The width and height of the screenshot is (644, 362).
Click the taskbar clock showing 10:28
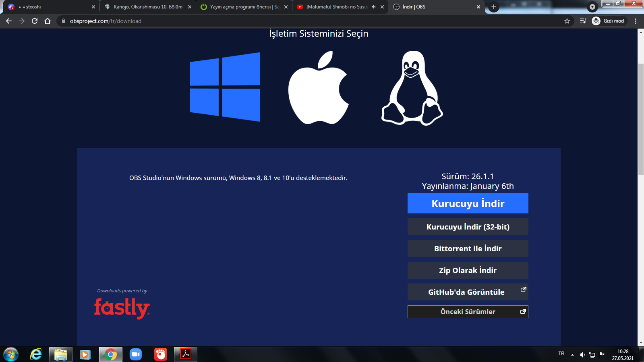click(x=623, y=355)
